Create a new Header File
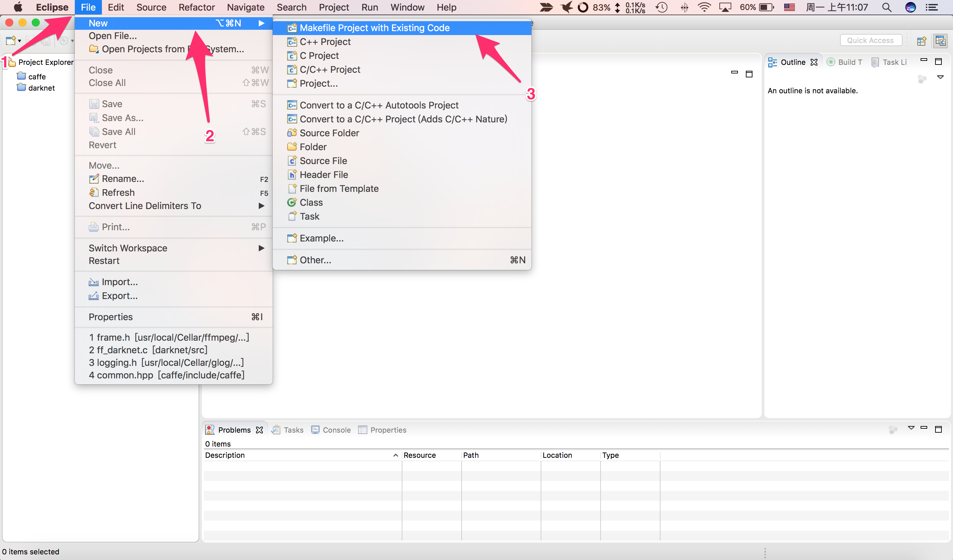This screenshot has width=953, height=560. click(x=402, y=175)
